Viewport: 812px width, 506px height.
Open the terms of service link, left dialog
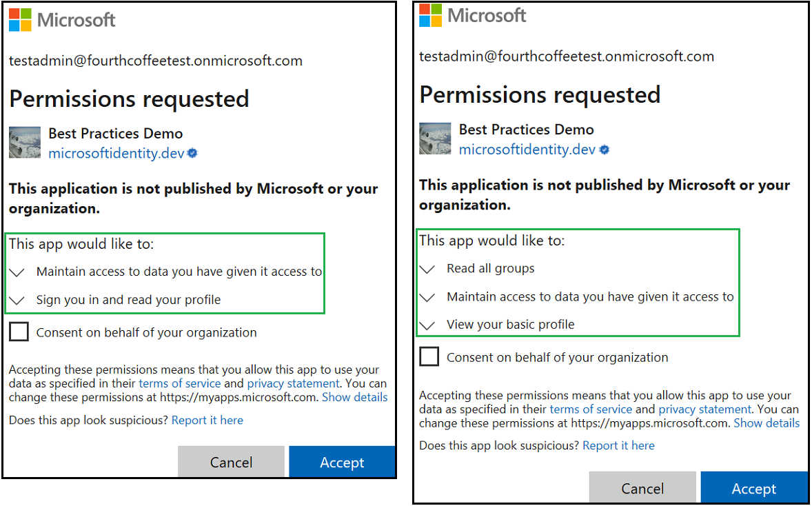180,383
